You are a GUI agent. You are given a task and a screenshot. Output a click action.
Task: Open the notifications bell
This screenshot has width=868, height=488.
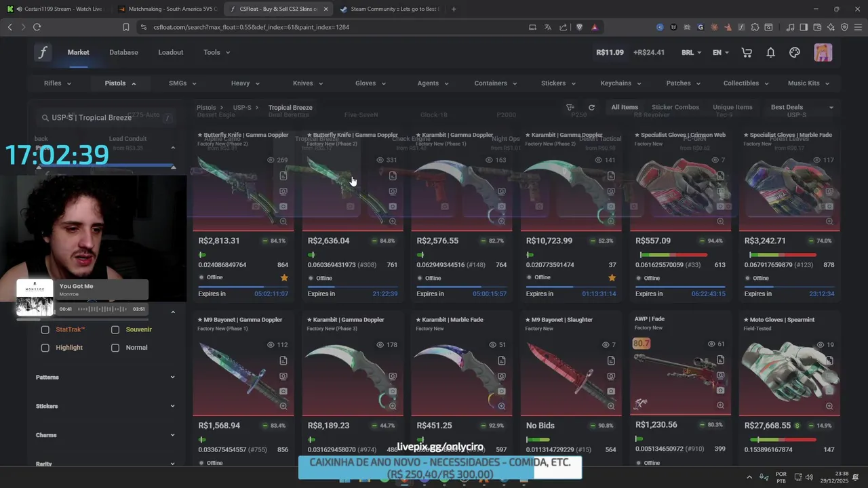(x=770, y=52)
